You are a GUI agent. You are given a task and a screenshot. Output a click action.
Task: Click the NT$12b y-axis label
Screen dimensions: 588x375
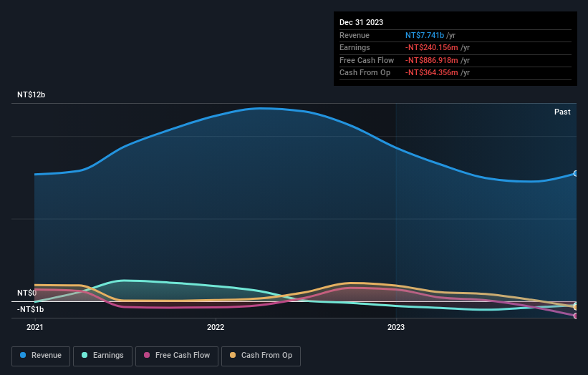pyautogui.click(x=31, y=94)
